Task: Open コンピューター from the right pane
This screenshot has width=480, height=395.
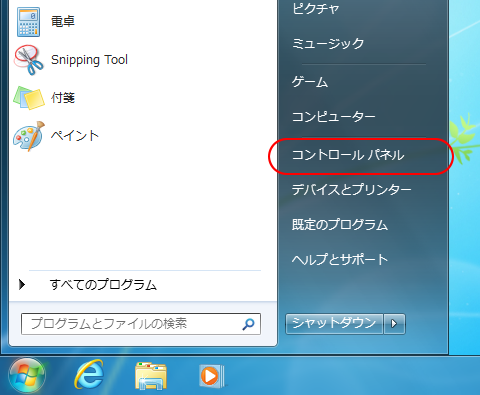Action: (333, 117)
